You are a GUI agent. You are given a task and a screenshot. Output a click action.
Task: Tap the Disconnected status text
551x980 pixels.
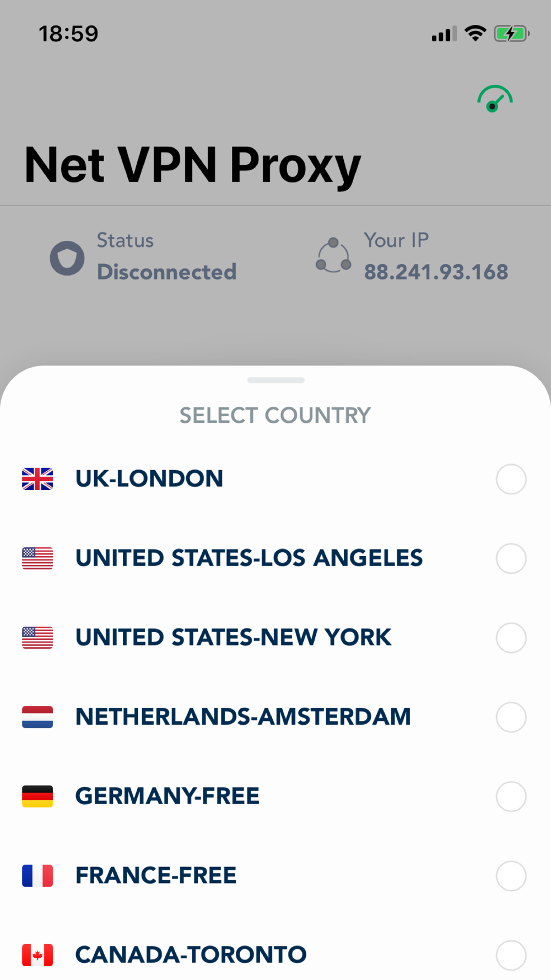(x=166, y=272)
